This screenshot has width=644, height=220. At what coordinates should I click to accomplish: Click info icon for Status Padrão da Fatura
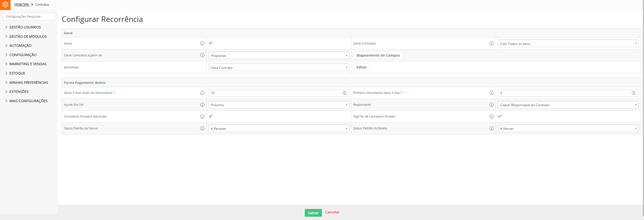pyautogui.click(x=202, y=128)
